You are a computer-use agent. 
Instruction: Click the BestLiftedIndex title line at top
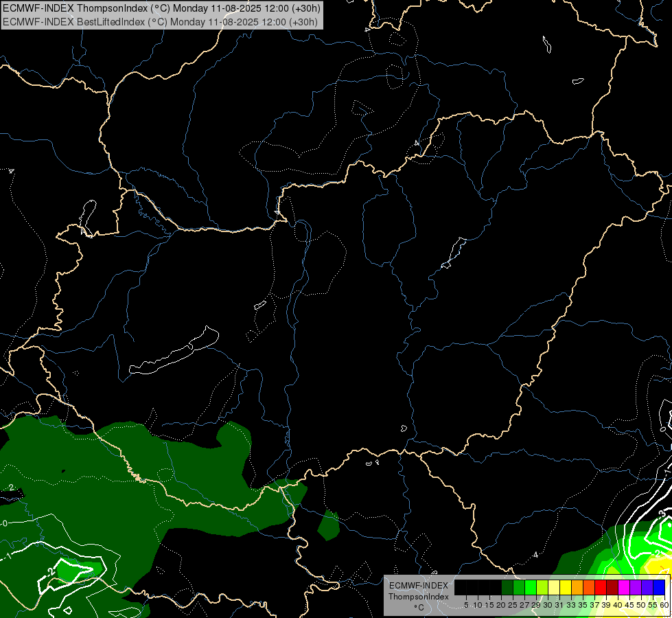point(161,22)
